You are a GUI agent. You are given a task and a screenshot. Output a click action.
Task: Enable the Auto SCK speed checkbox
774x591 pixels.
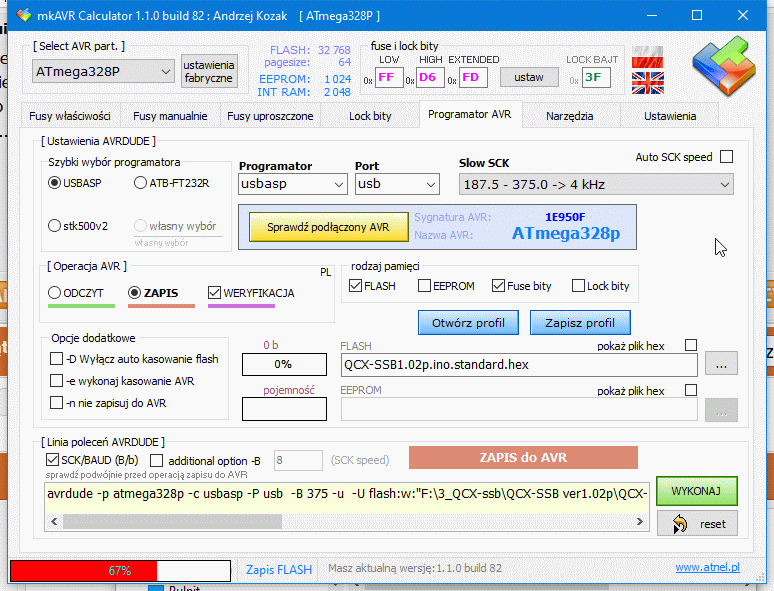point(726,157)
